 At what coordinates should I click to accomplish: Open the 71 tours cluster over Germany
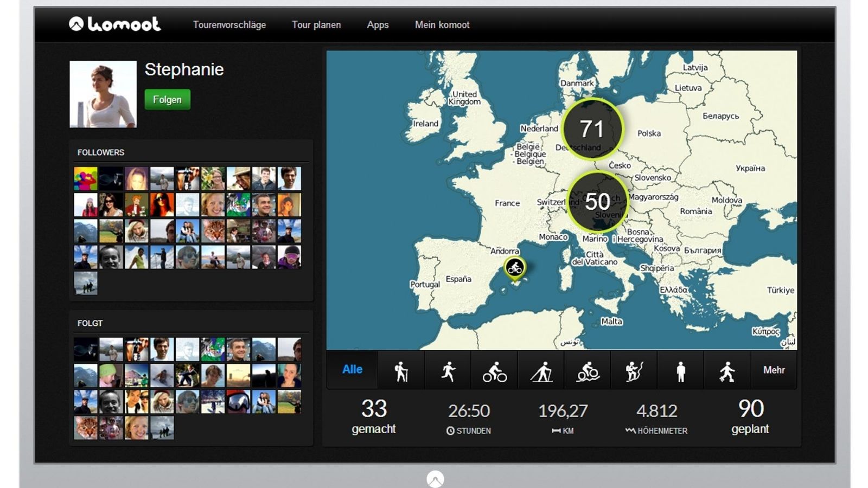point(592,129)
